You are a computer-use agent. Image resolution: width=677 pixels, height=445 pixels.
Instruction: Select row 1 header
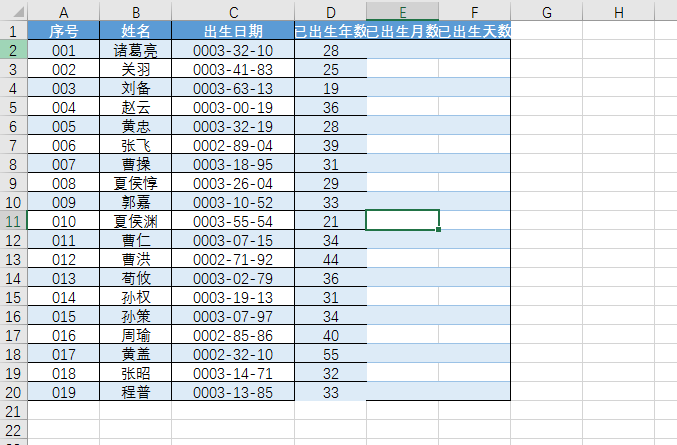(x=13, y=31)
